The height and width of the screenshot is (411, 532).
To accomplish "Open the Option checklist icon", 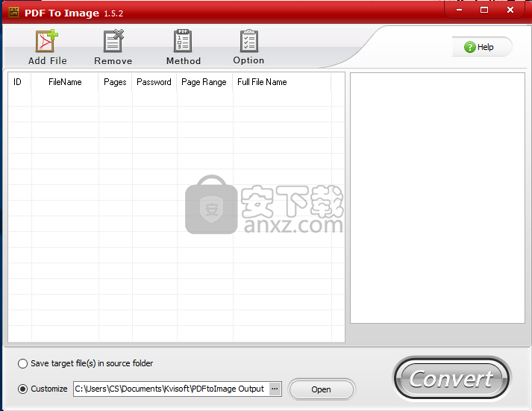I will [x=249, y=41].
